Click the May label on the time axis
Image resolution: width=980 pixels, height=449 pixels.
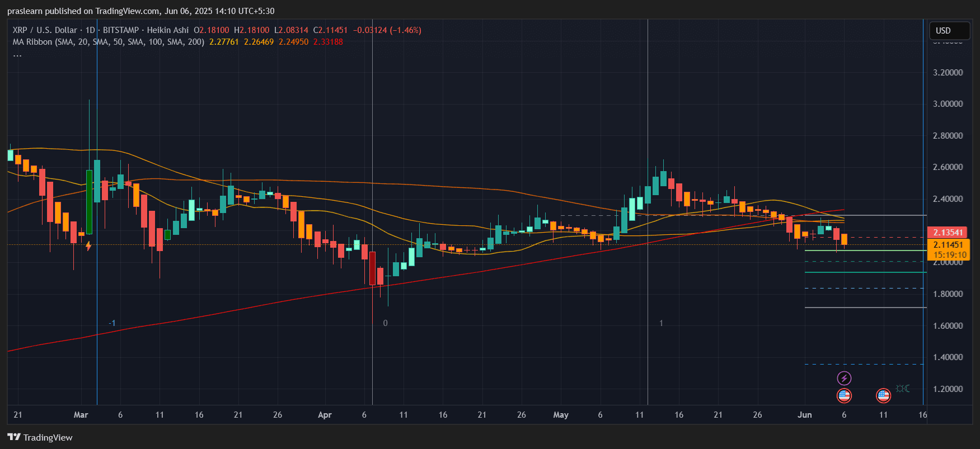click(x=561, y=415)
